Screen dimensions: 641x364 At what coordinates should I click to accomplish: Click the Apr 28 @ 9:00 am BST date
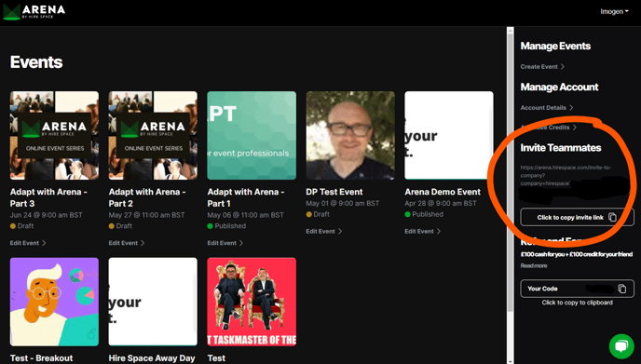[x=441, y=204]
